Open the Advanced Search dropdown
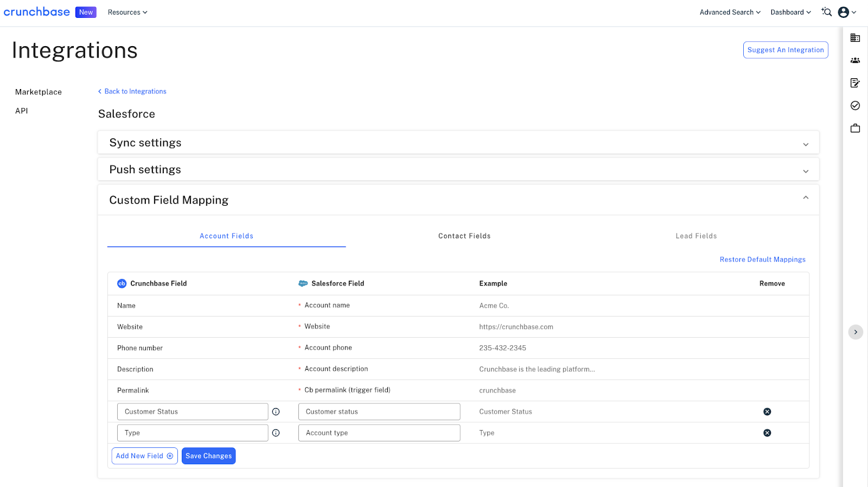Image resolution: width=868 pixels, height=487 pixels. click(730, 12)
